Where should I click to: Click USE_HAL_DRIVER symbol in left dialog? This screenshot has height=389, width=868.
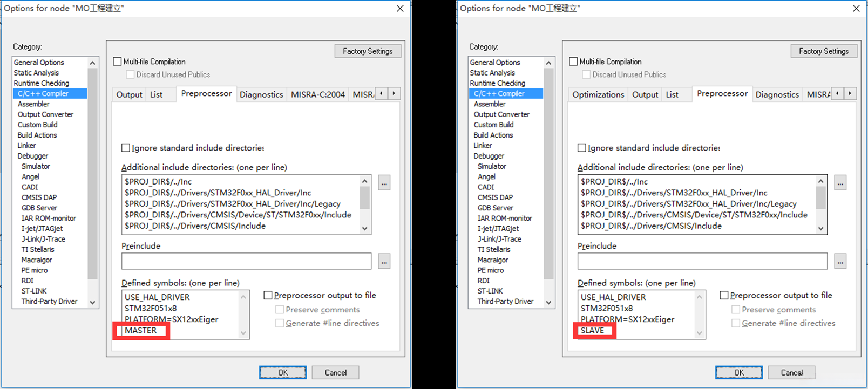pos(157,297)
